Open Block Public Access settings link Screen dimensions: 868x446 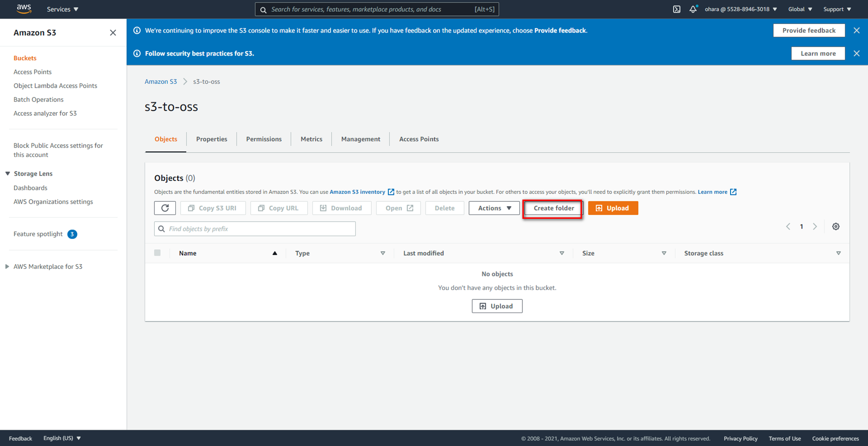[x=58, y=150]
